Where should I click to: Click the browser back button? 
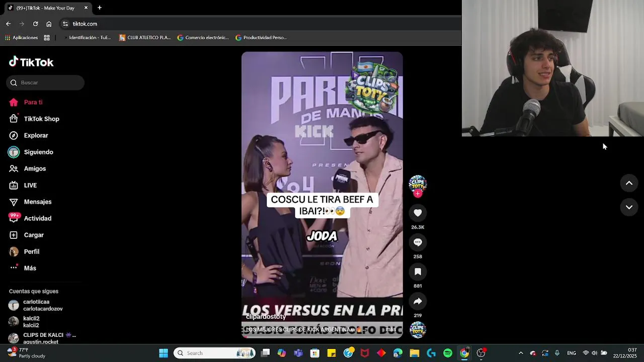8,24
